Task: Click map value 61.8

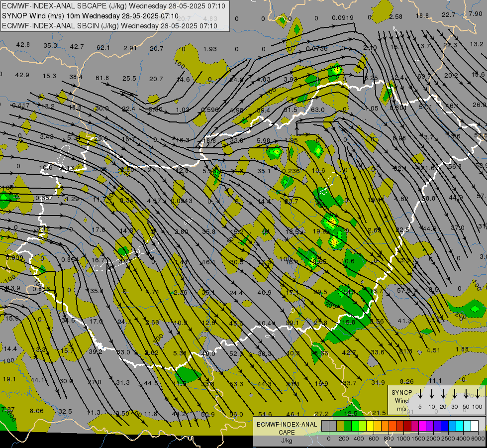Action: [102, 78]
